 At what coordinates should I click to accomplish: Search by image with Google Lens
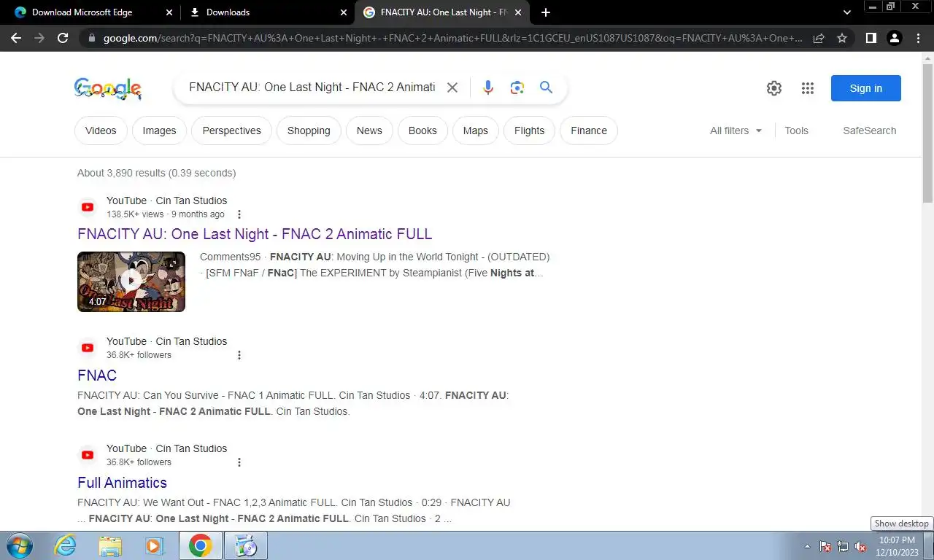pos(517,87)
